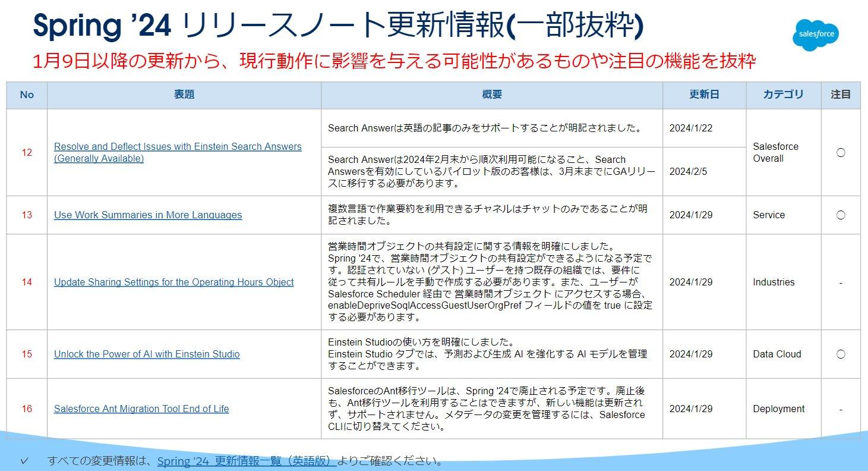Screen dimensions: 868x471
Task: Click the 注目 dash in Deployment row
Action: pyautogui.click(x=841, y=409)
